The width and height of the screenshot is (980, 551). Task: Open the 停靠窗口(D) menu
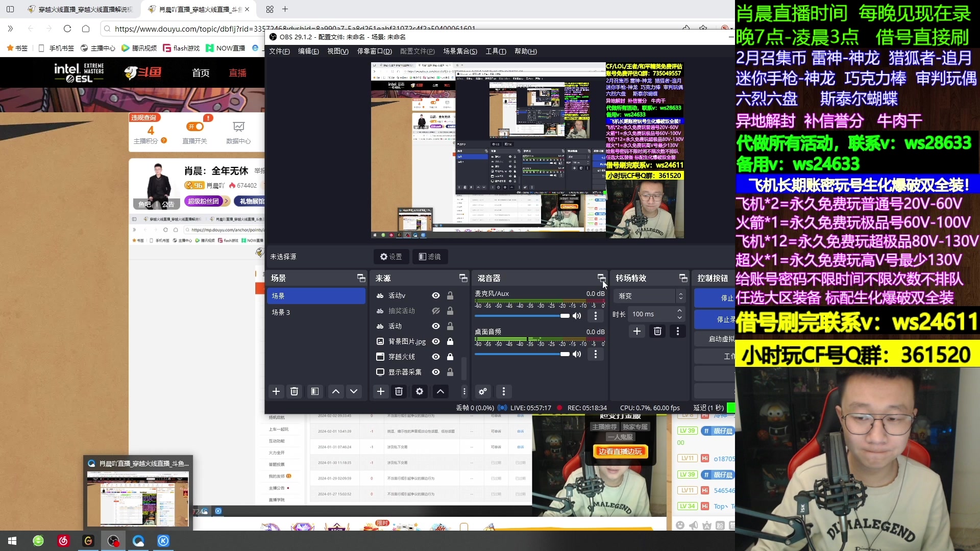pos(375,51)
